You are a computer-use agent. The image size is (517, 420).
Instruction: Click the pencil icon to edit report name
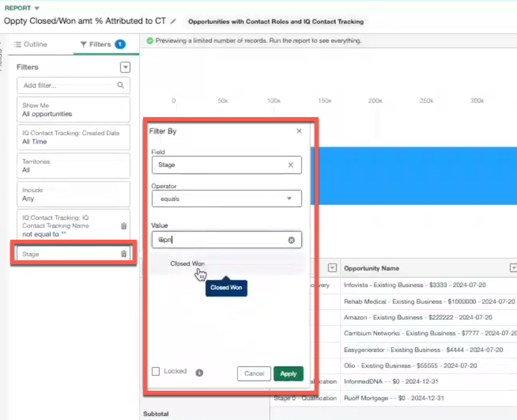[173, 21]
